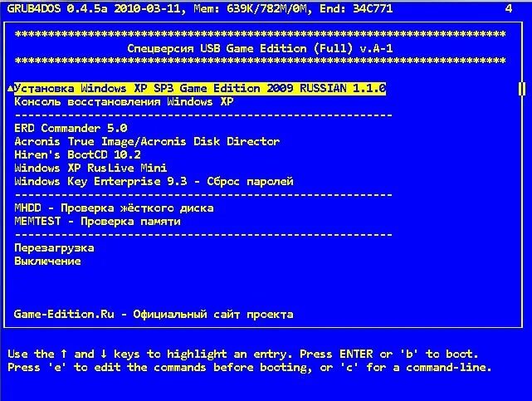532x401 pixels.
Task: Select the Windows XP SP3 Game Edition install entry
Action: 200,89
